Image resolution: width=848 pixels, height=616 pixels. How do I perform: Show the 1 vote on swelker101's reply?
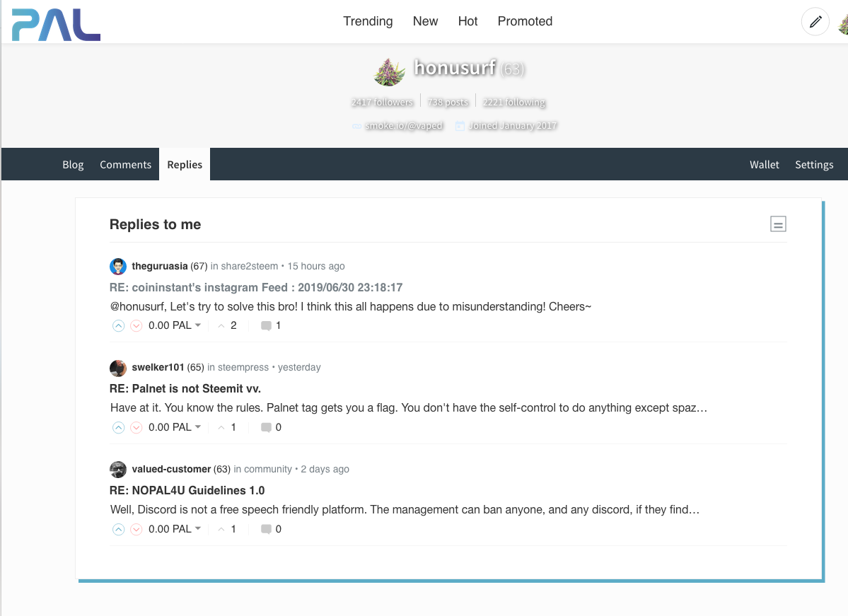click(227, 426)
